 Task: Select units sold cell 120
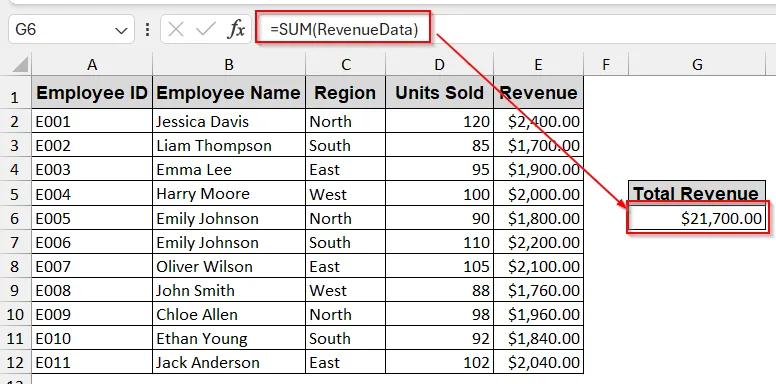point(439,121)
